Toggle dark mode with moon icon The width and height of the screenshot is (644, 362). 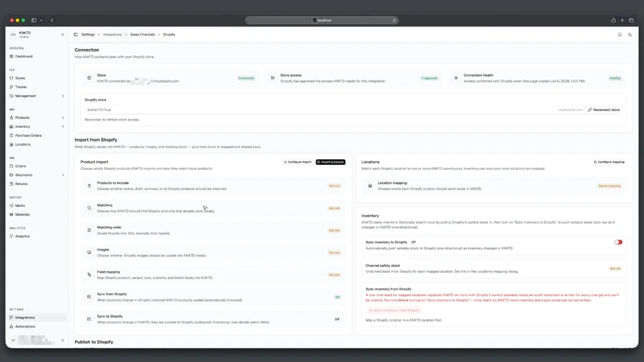click(630, 35)
